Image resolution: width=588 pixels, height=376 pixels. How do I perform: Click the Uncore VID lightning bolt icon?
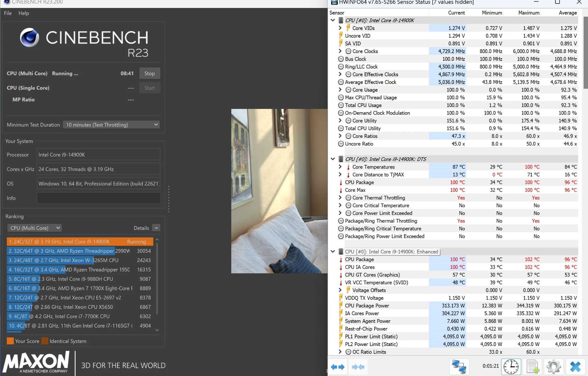pos(341,36)
